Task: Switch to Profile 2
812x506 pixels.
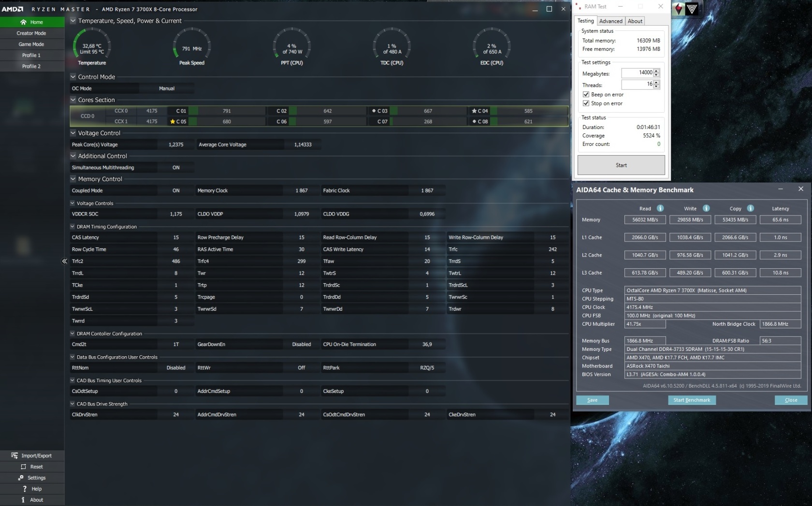Action: pyautogui.click(x=32, y=67)
